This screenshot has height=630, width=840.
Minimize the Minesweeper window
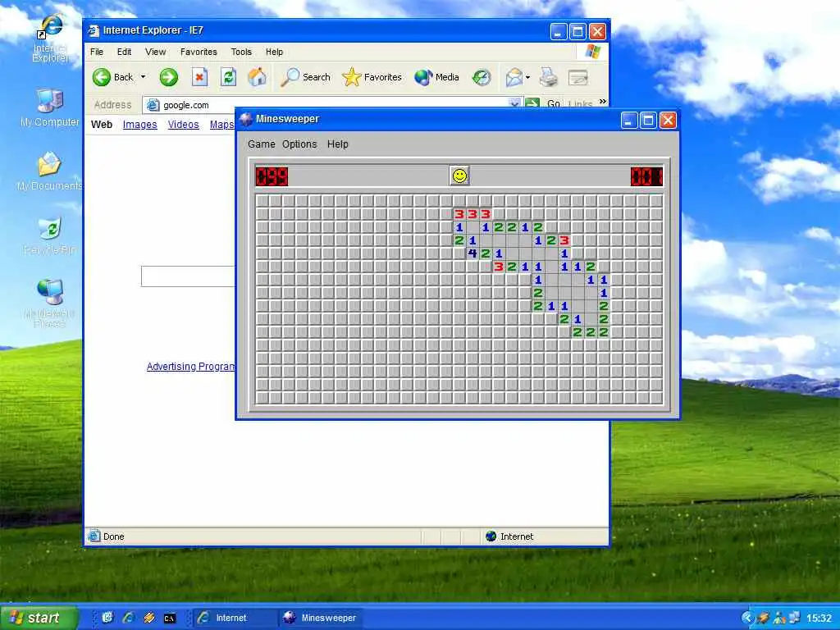tap(629, 121)
